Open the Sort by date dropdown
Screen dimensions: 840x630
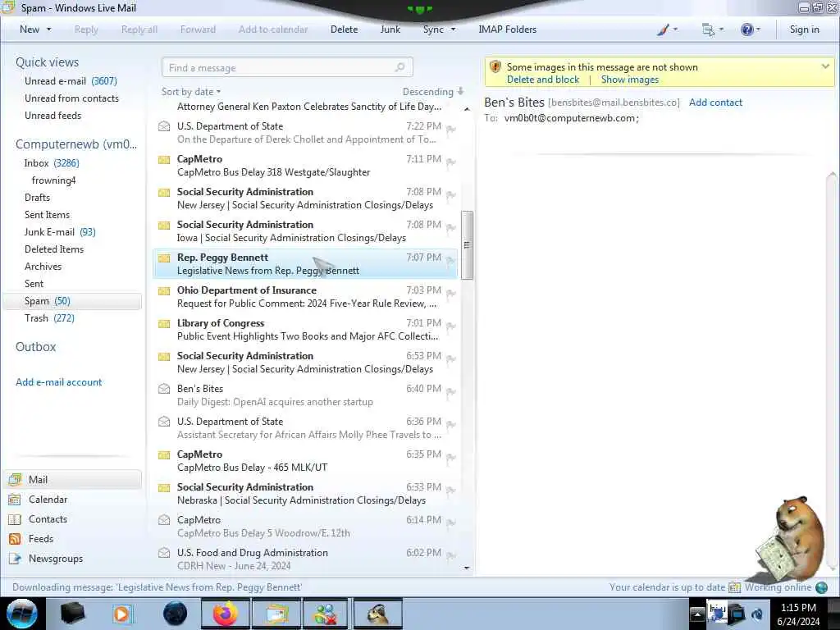click(x=191, y=92)
